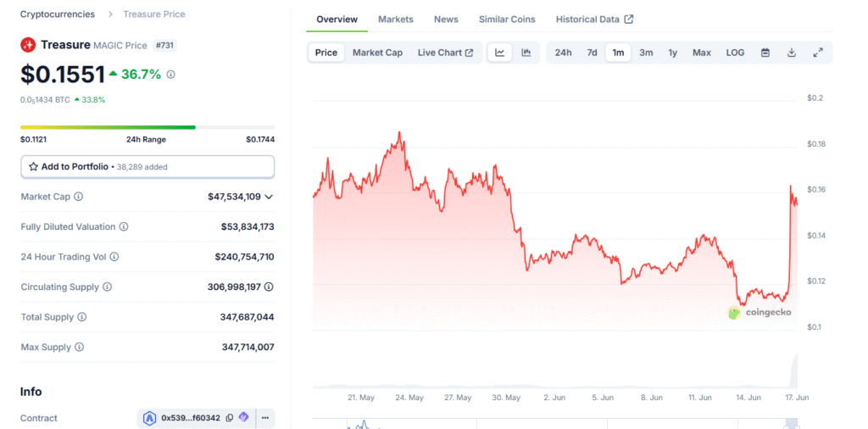This screenshot has width=868, height=429.
Task: Click the 0.0₅1434 BTC price text
Action: pos(46,100)
